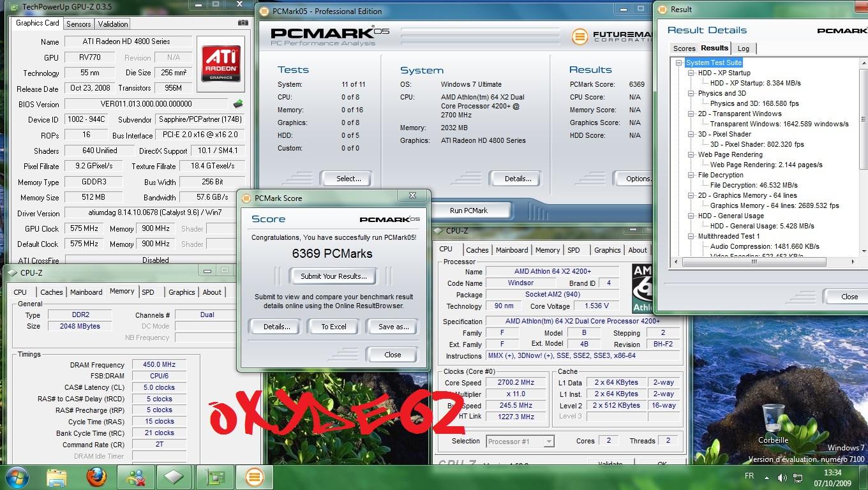Viewport: 868px width, 490px height.
Task: Switch to the Sensors tab in GPU-Z
Action: (79, 24)
